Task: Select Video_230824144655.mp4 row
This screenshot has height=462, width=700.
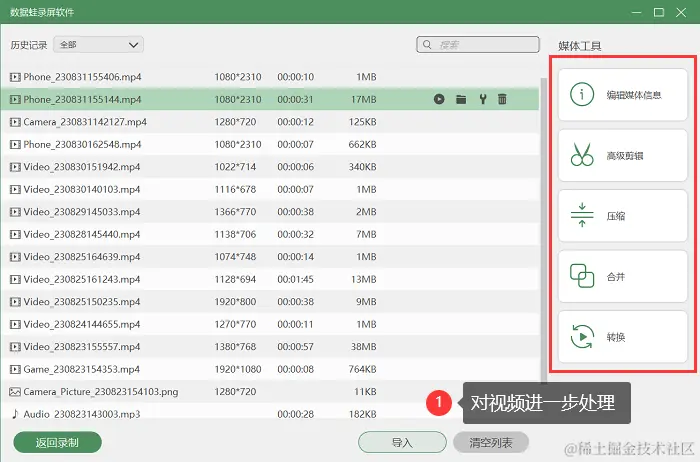Action: pos(270,324)
